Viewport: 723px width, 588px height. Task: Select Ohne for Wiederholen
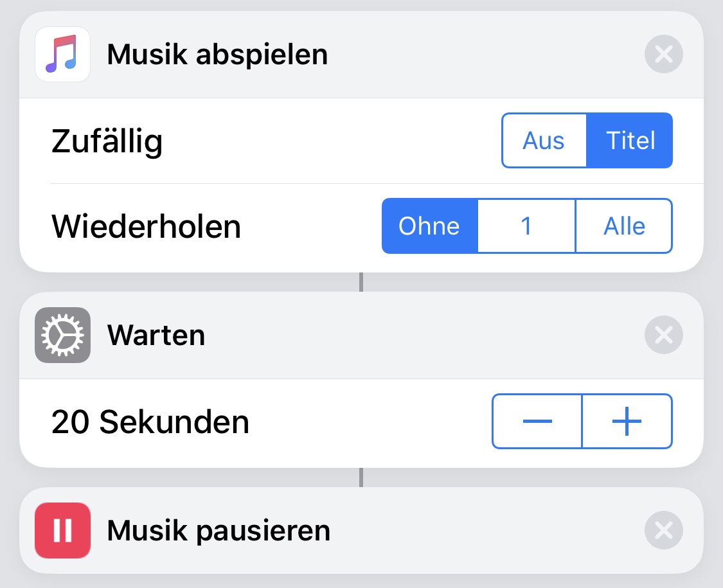click(x=429, y=226)
